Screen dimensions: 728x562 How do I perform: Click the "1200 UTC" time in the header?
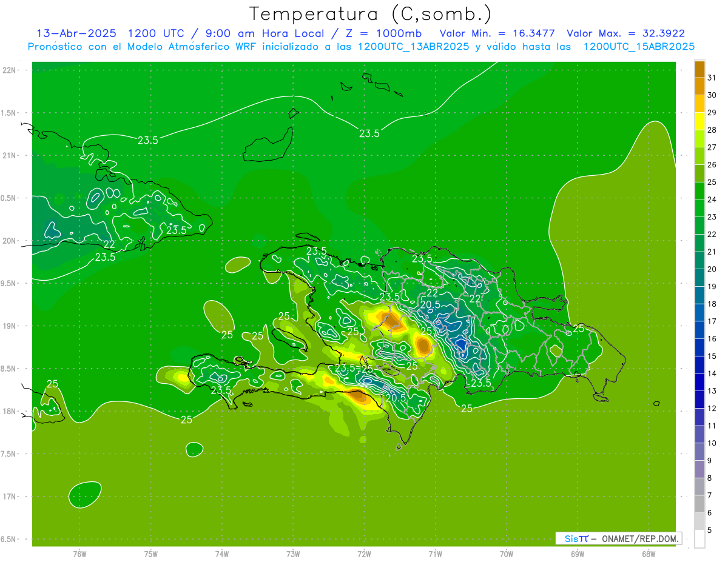click(x=156, y=33)
